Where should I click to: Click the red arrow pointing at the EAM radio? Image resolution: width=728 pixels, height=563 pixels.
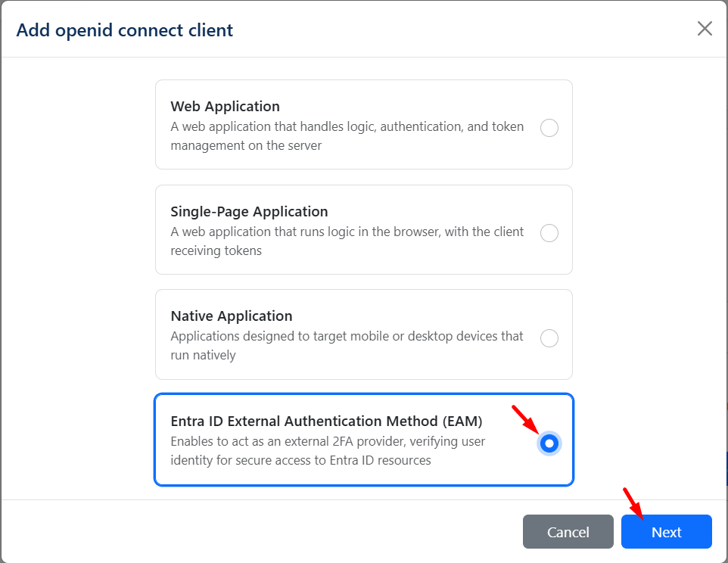(525, 419)
